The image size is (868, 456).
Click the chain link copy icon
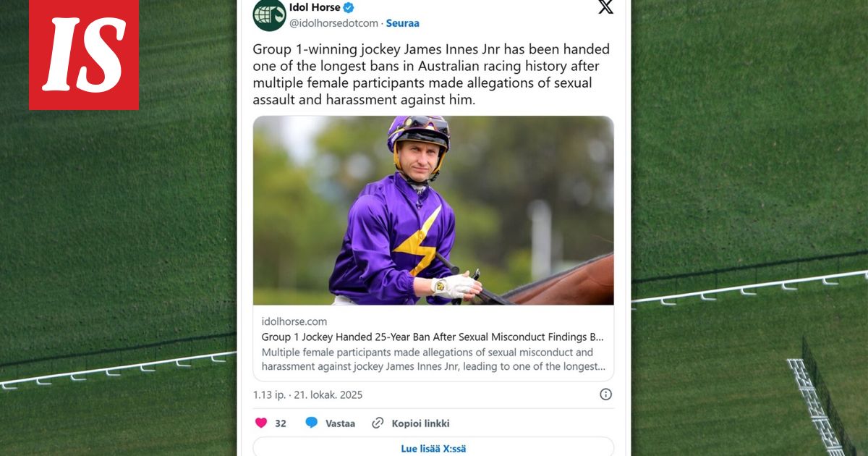pos(378,423)
